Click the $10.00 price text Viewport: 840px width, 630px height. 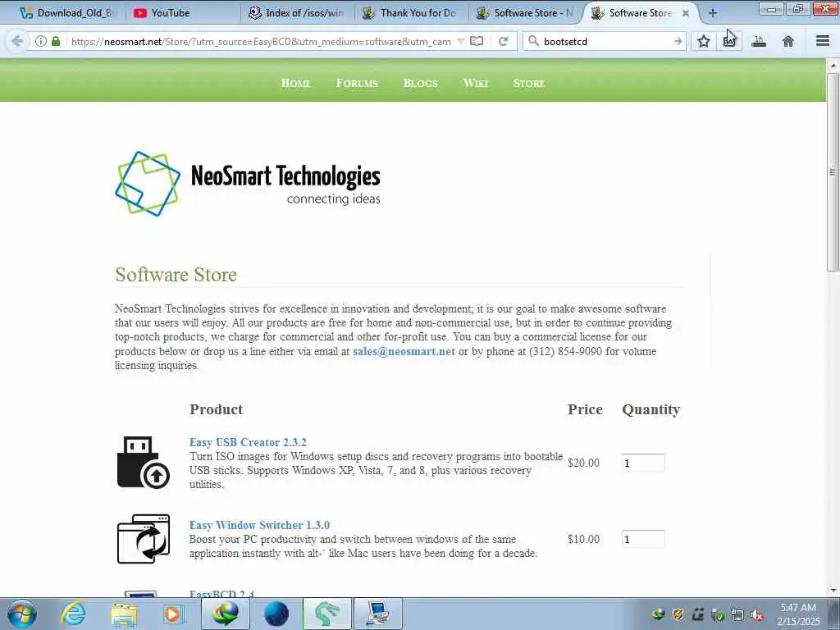point(583,539)
